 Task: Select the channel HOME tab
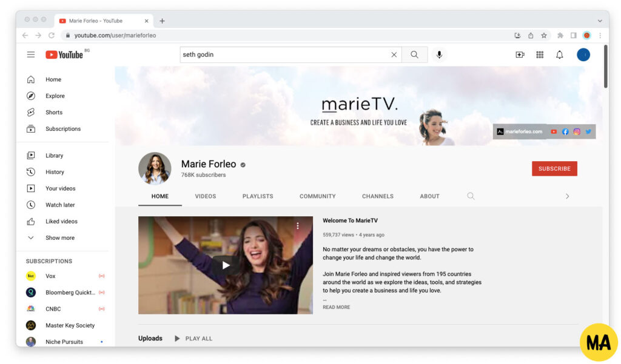pos(160,196)
